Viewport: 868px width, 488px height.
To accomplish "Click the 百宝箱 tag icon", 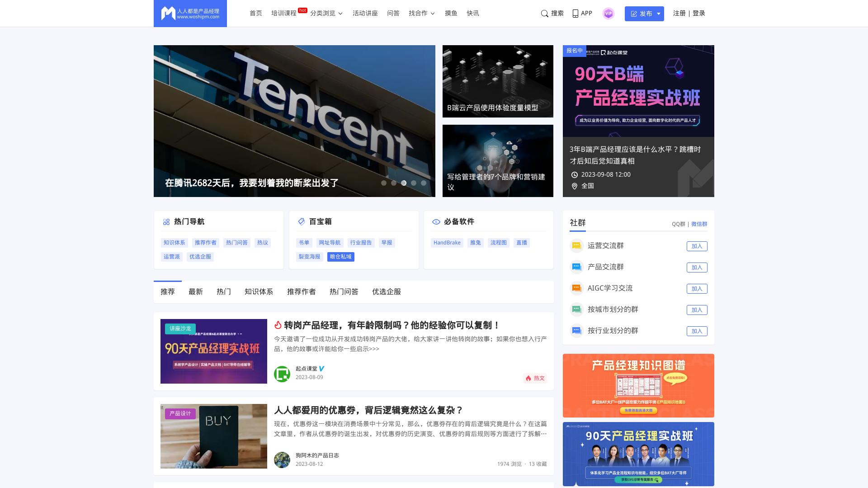I will [x=302, y=221].
